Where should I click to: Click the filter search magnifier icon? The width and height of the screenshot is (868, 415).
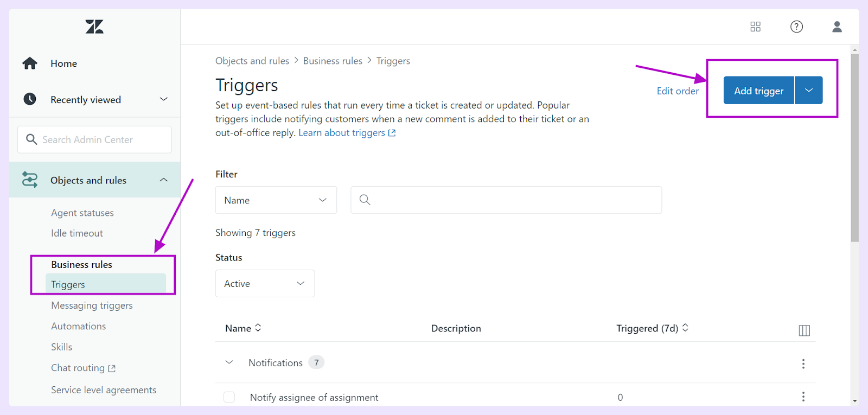(365, 200)
